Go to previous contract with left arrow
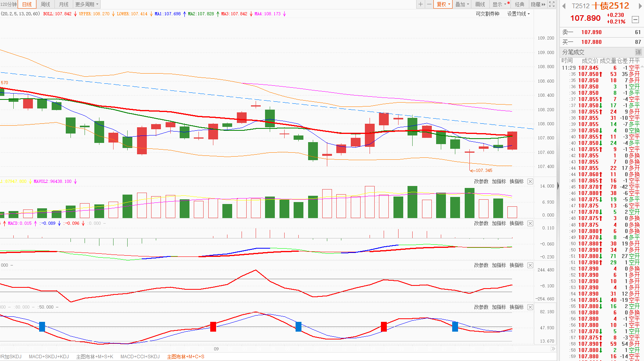The width and height of the screenshot is (644, 361). tap(564, 6)
